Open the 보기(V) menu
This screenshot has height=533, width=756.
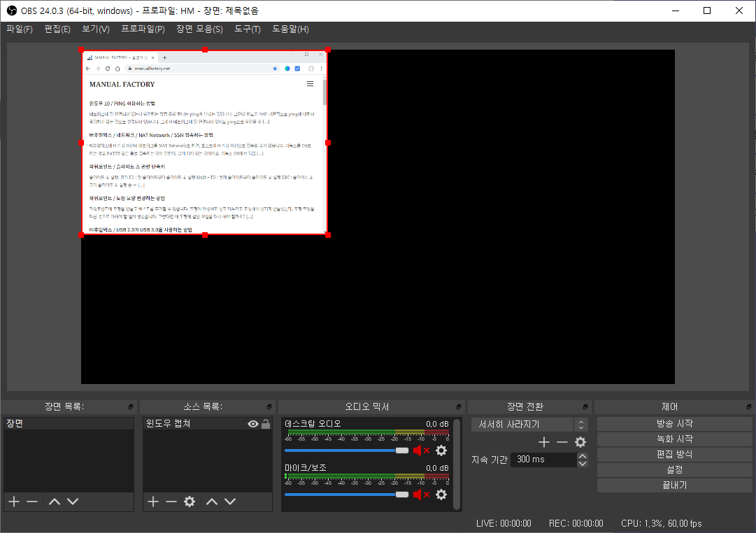(x=96, y=29)
